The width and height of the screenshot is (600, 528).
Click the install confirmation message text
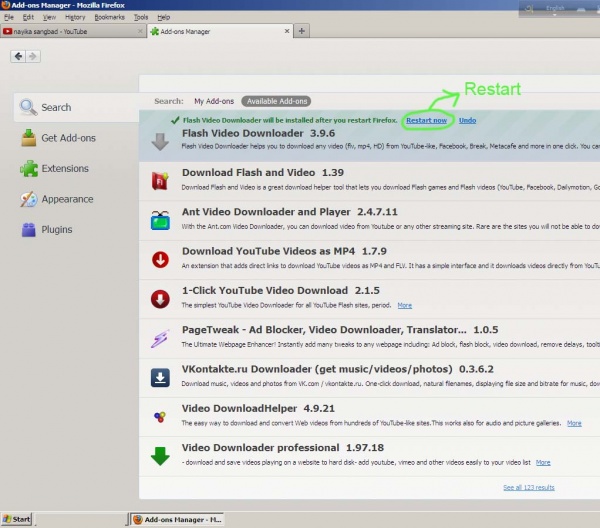(290, 121)
